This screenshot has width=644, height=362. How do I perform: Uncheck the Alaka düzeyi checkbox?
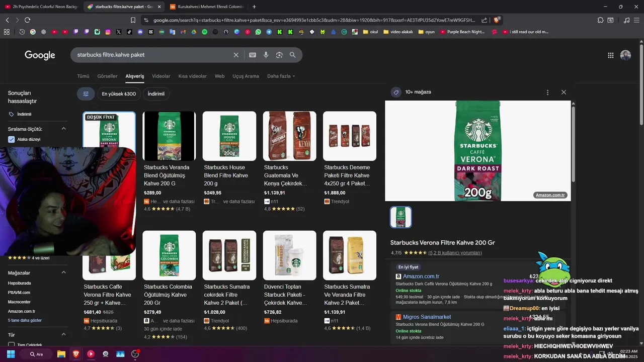coord(11,139)
